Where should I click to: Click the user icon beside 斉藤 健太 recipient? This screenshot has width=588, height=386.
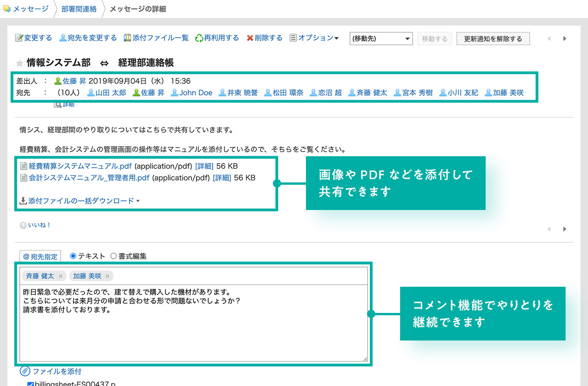352,92
